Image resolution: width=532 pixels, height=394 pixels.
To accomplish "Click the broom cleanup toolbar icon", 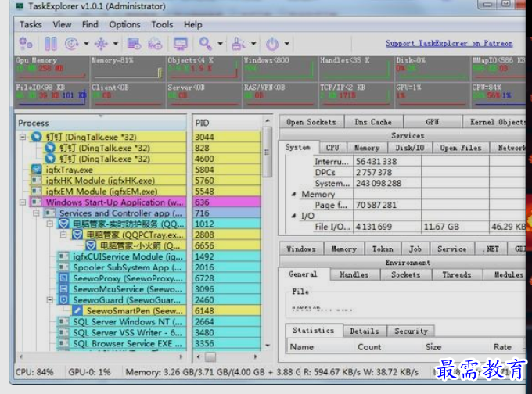I will coord(239,44).
